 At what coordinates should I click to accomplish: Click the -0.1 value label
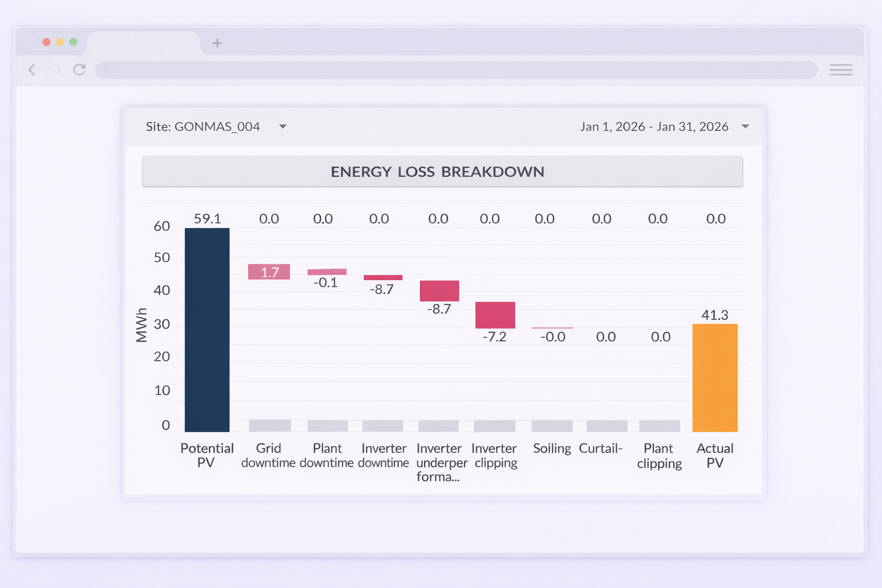[x=326, y=283]
